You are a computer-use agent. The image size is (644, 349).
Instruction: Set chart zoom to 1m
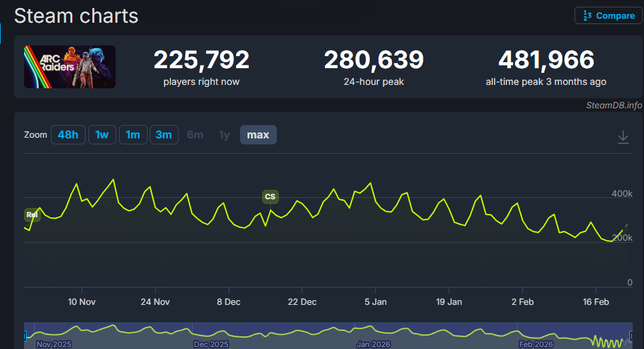[133, 134]
